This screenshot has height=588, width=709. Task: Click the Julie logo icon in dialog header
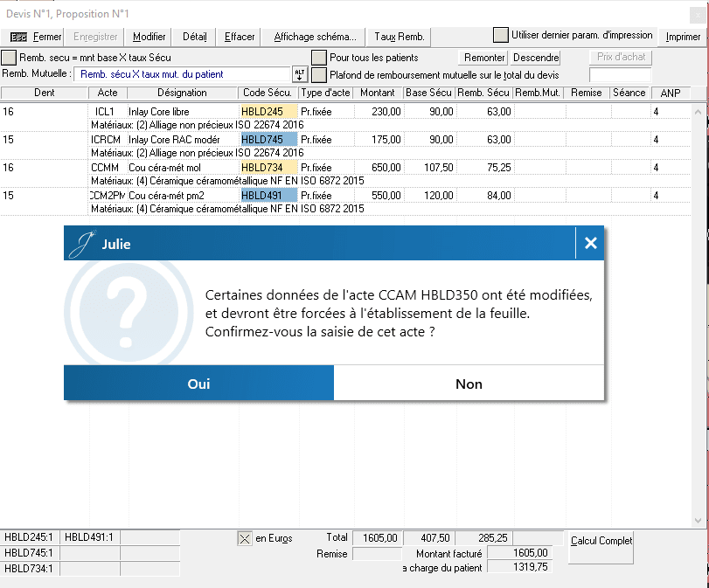(x=83, y=244)
